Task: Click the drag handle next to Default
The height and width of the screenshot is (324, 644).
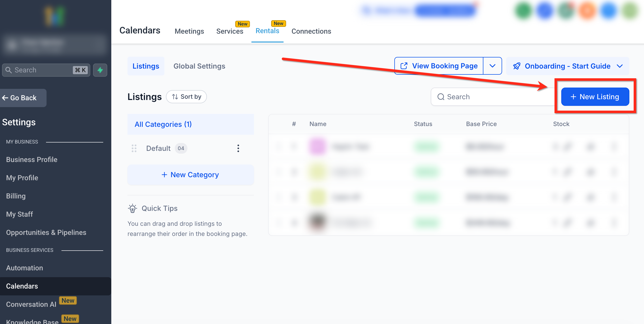Action: [x=134, y=148]
